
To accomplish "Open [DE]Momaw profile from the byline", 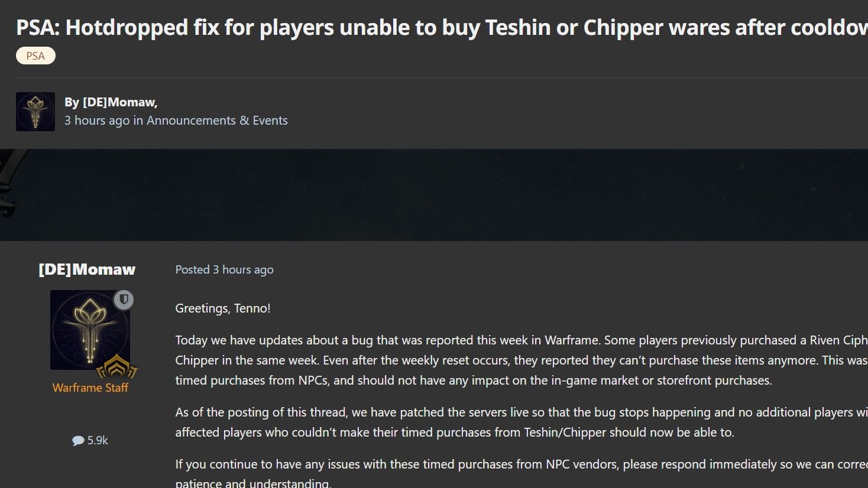I will (x=119, y=102).
